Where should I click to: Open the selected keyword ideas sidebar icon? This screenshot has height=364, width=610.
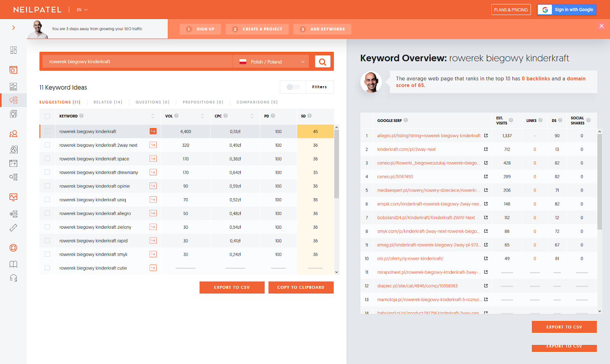pos(13,100)
